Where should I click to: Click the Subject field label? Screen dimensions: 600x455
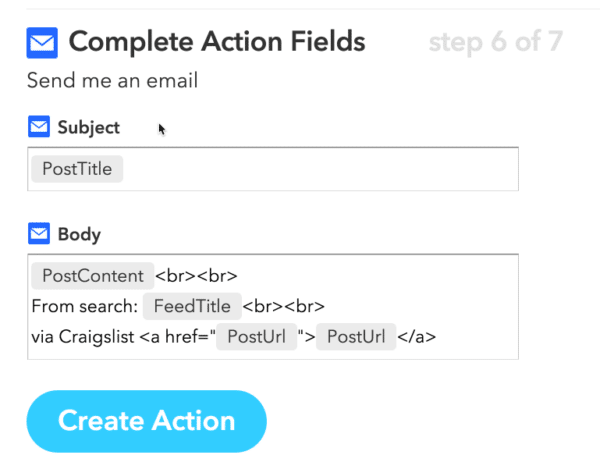pos(89,128)
